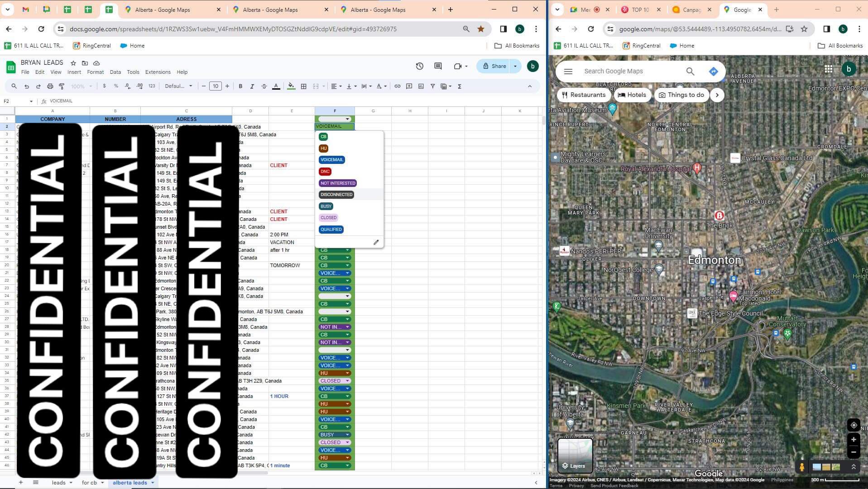Zoom out on the map with minus
Image resolution: width=868 pixels, height=489 pixels.
(x=854, y=452)
